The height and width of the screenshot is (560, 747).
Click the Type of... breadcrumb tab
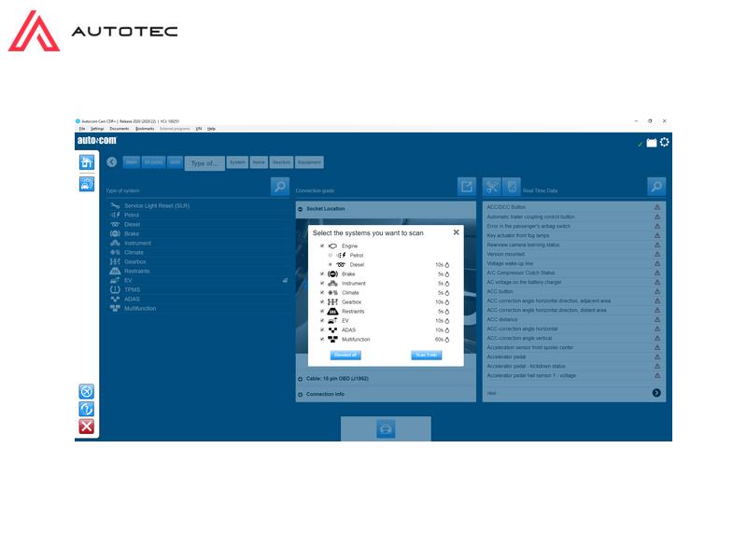(x=204, y=163)
